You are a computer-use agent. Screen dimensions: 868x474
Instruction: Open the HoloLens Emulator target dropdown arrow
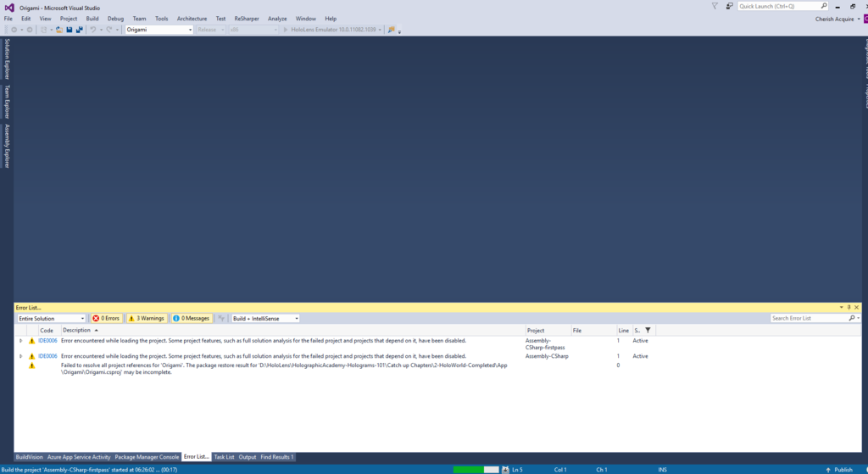(380, 30)
